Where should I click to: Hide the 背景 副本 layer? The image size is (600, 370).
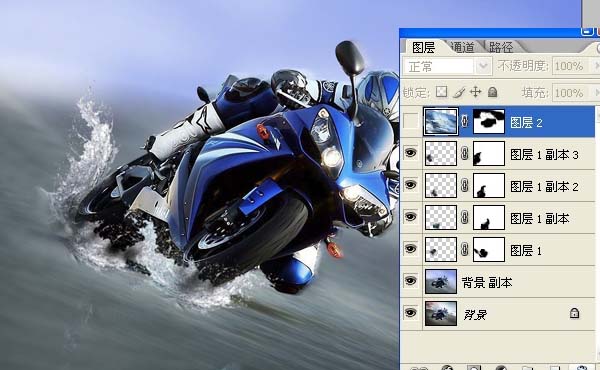[411, 281]
